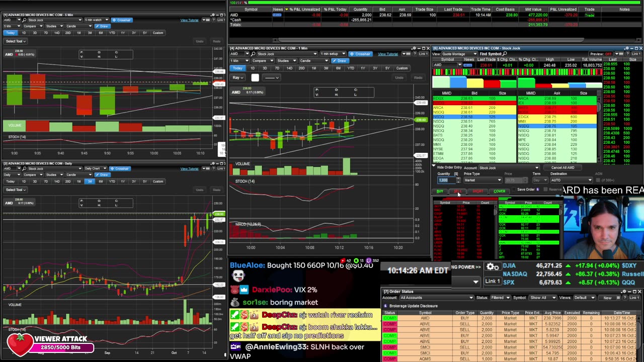Open View Tutorial link in 5 Min chart
The image size is (644, 362).
pyautogui.click(x=189, y=20)
